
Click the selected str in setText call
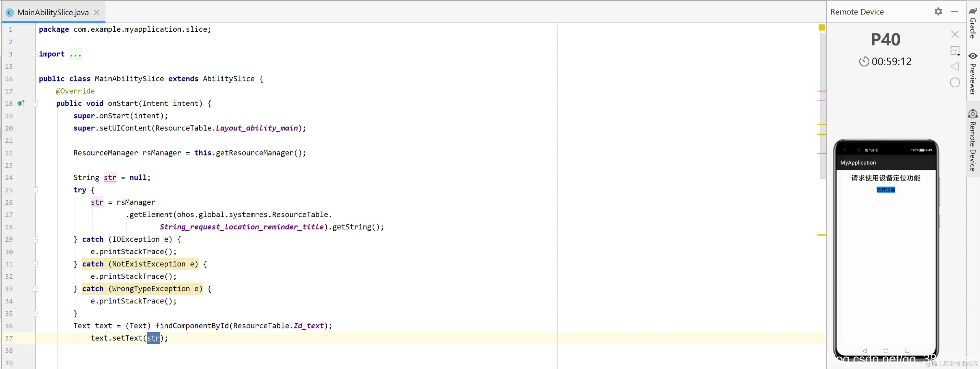coord(153,338)
